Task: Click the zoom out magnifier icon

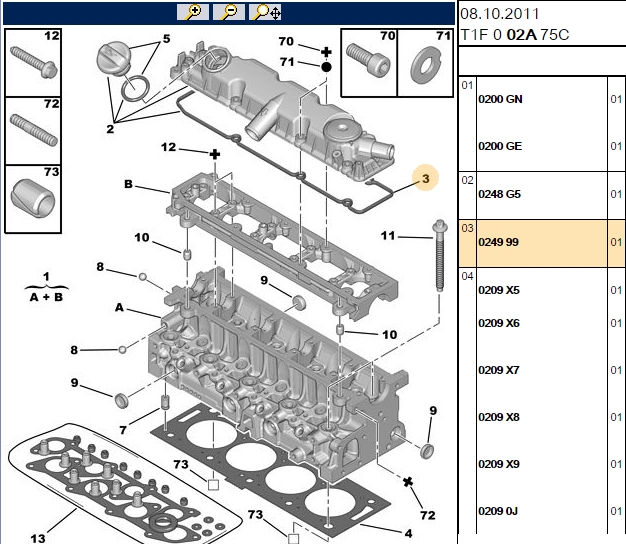Action: (x=229, y=12)
